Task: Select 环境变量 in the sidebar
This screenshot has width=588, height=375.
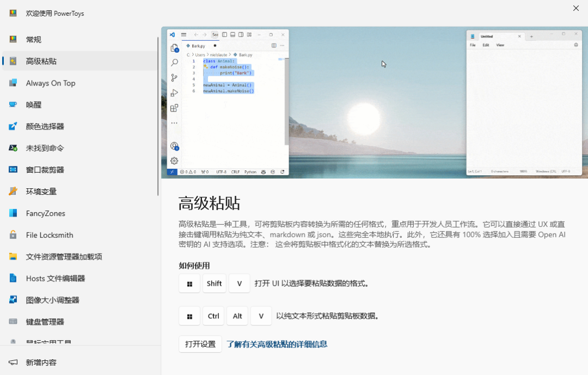Action: pyautogui.click(x=79, y=192)
